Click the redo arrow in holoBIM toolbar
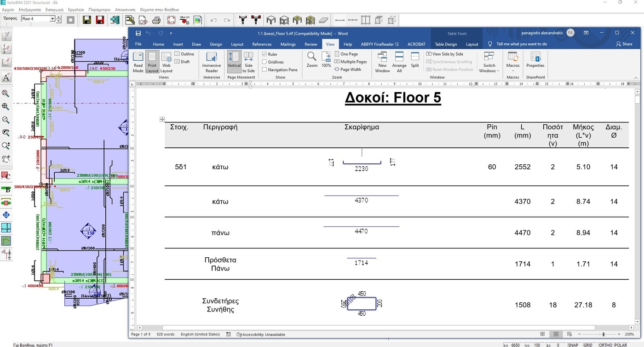Screen dimensions: 644x347 227,20
